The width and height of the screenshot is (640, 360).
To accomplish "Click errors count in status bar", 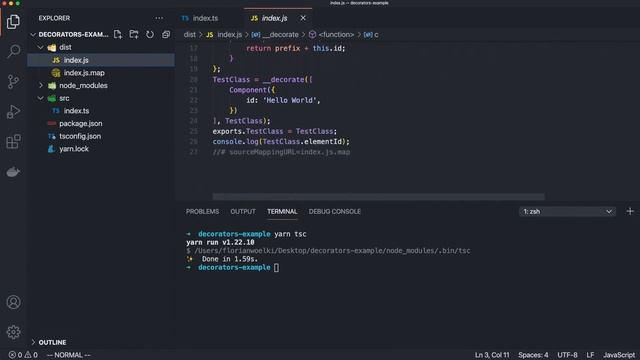I will [x=16, y=355].
